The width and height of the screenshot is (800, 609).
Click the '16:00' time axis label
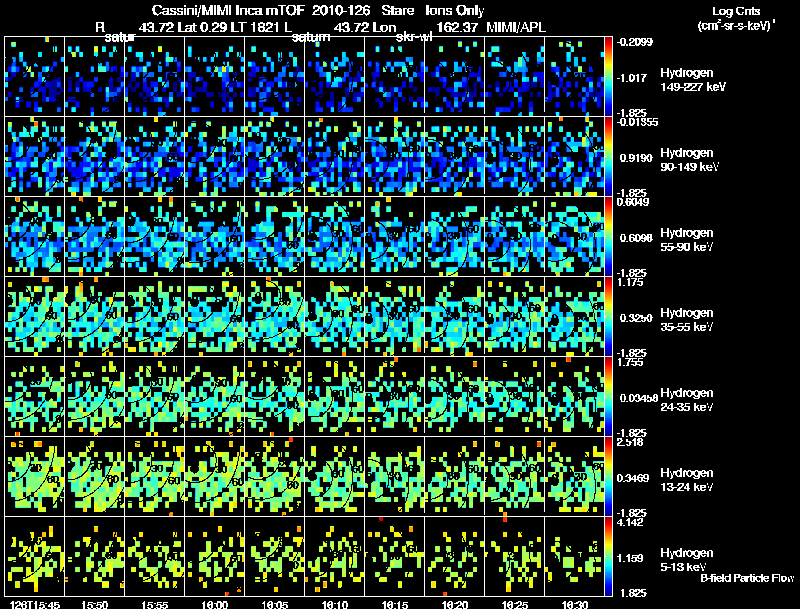tap(214, 605)
